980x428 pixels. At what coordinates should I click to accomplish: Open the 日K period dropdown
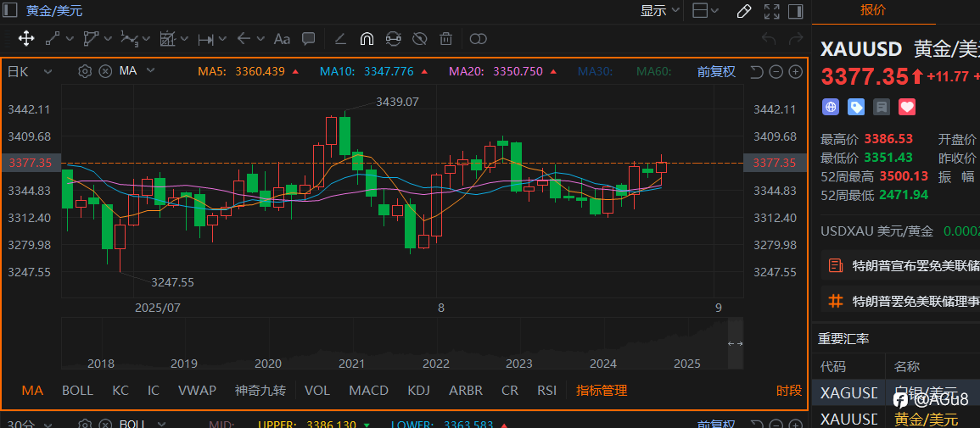(29, 71)
